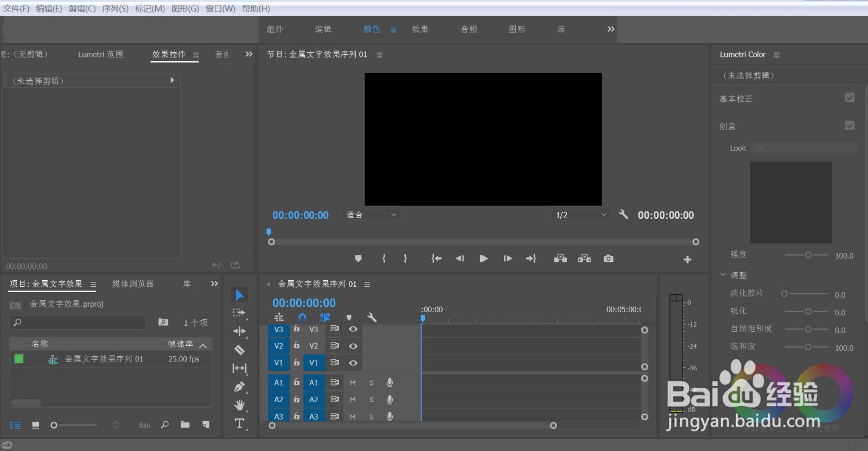Show hidden project panel tabs chevron
This screenshot has height=451, width=868.
214,284
